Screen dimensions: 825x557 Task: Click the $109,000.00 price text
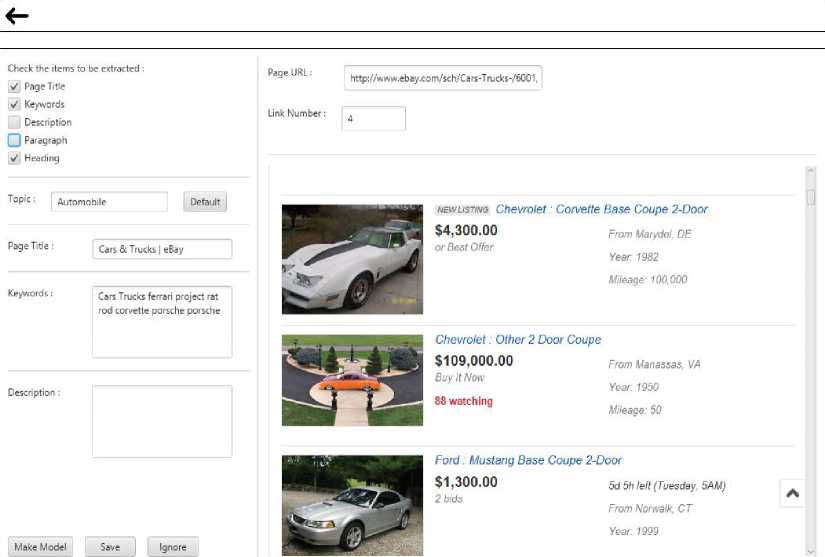coord(474,361)
